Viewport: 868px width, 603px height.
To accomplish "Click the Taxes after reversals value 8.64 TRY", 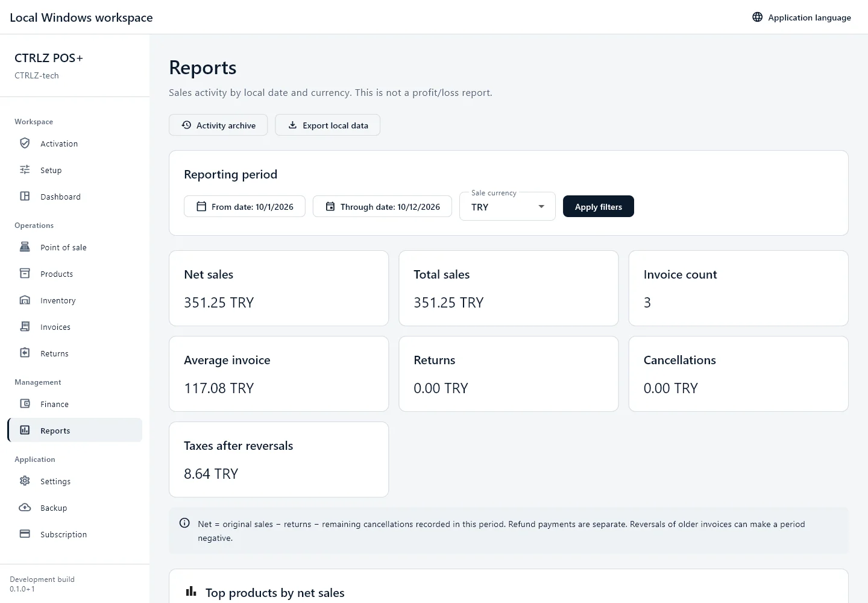I will tap(211, 474).
